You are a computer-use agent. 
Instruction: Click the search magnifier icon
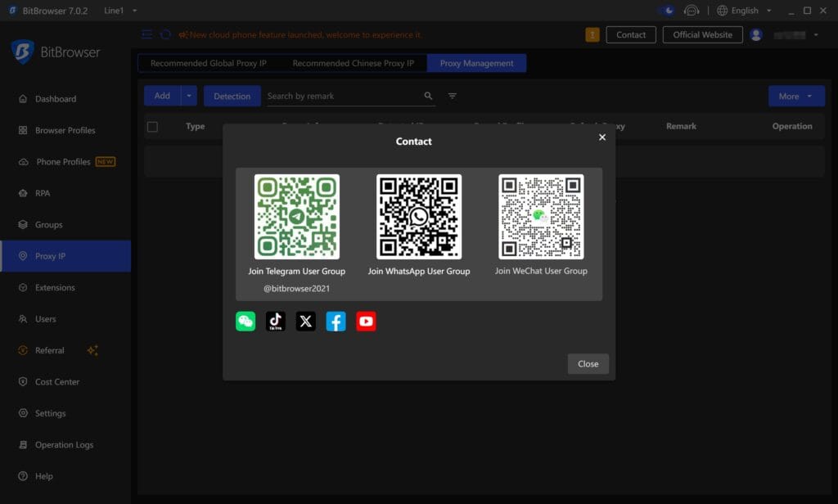tap(428, 96)
